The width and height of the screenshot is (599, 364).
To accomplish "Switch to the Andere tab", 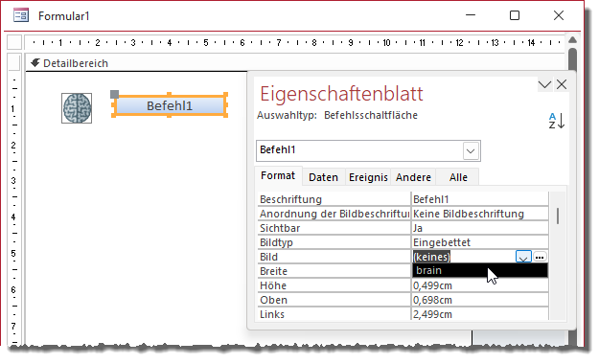I will (413, 177).
